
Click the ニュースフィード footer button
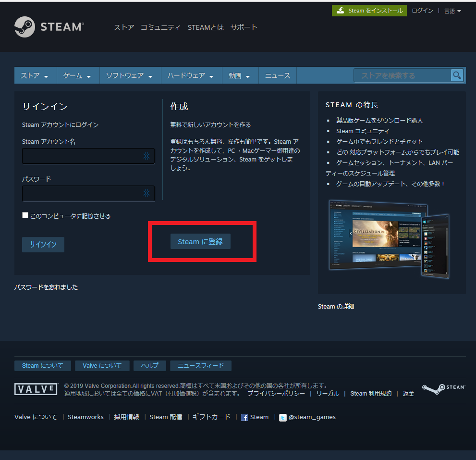[x=201, y=365]
